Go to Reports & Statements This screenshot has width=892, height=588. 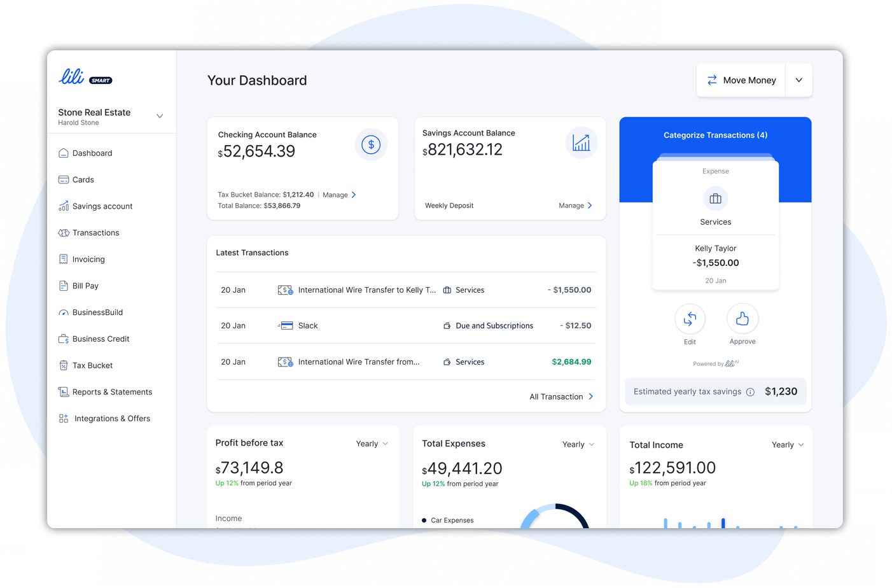click(112, 392)
